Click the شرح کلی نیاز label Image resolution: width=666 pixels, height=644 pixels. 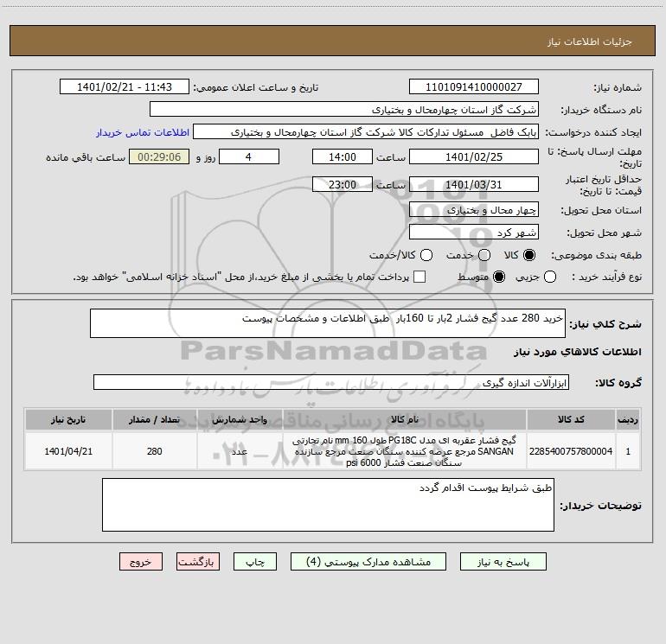tap(605, 324)
